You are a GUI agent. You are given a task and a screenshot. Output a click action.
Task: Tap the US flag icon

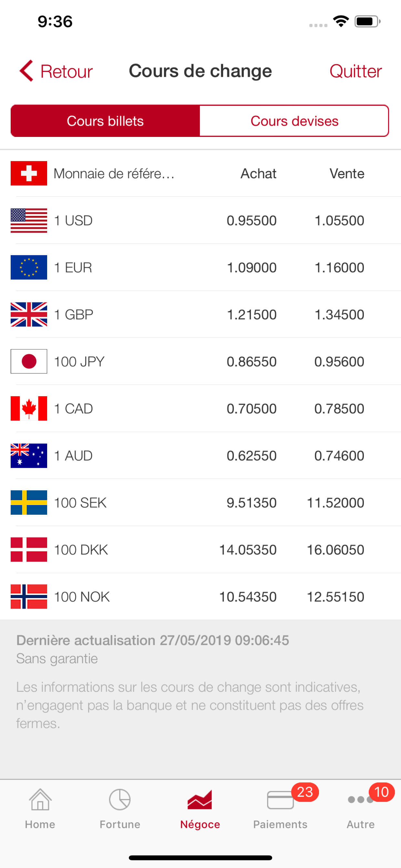click(29, 220)
